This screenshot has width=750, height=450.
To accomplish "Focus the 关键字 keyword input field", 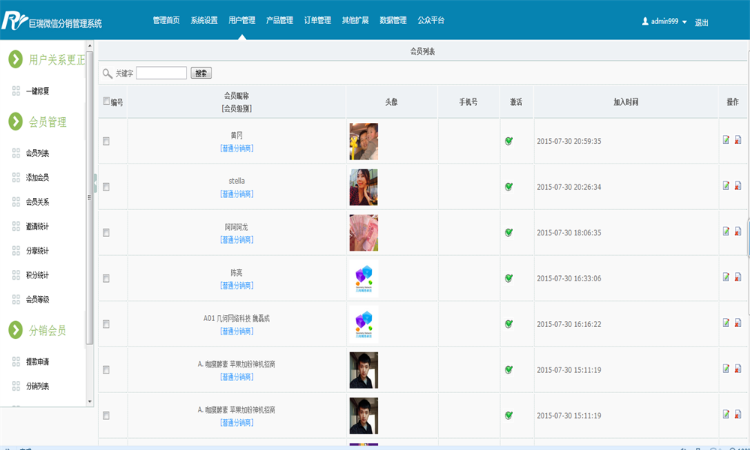I will click(x=161, y=73).
